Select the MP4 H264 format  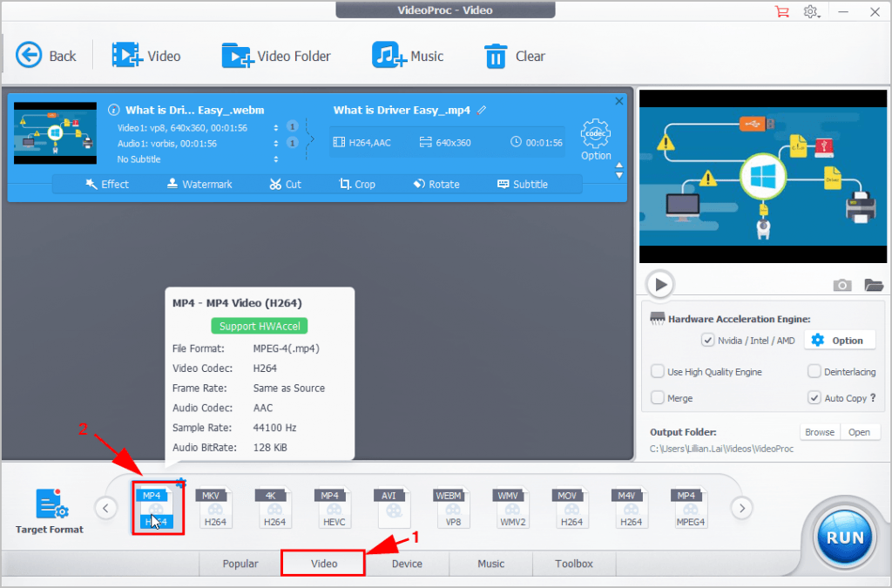point(158,507)
